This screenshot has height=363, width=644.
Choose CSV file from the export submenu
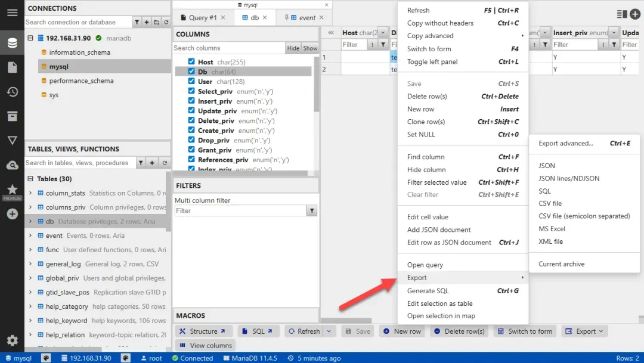tap(550, 203)
